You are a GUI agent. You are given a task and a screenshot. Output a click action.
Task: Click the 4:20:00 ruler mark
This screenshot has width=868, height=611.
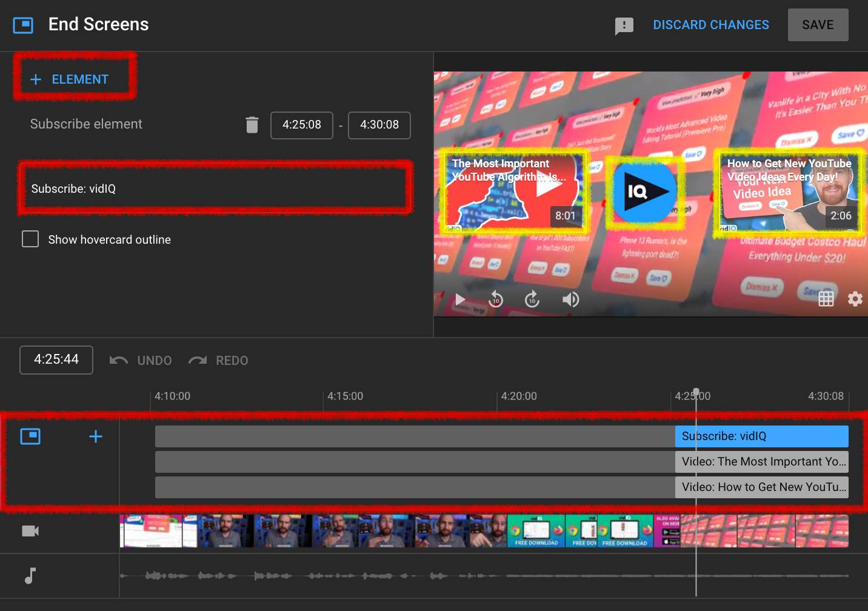pyautogui.click(x=519, y=396)
